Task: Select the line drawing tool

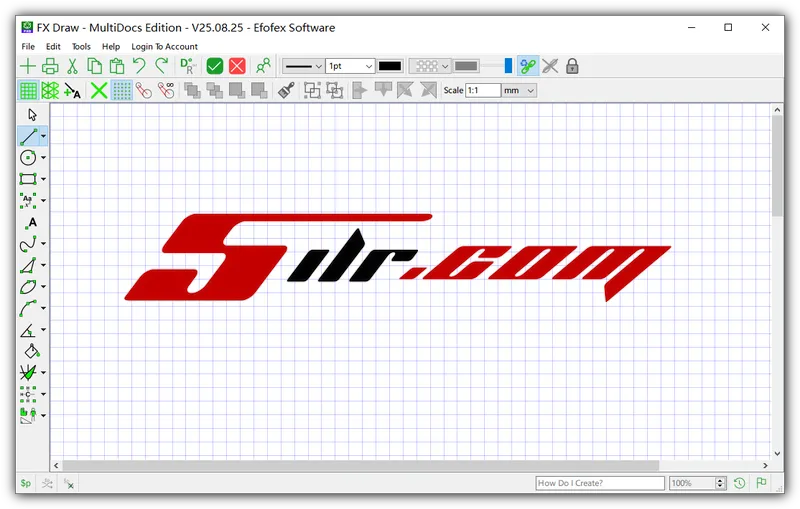Action: coord(29,136)
